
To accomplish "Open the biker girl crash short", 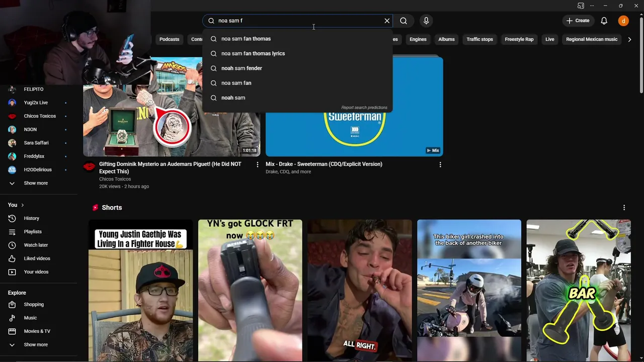I will (x=469, y=290).
